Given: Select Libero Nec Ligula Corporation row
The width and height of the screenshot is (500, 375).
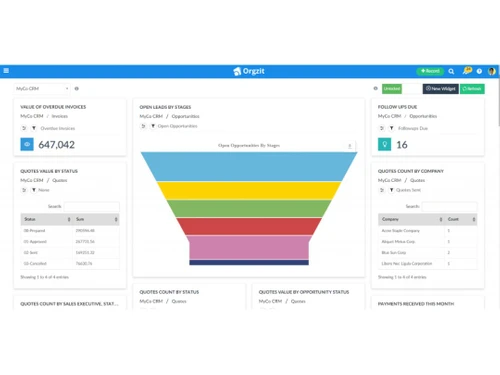Looking at the screenshot, I should 428,264.
